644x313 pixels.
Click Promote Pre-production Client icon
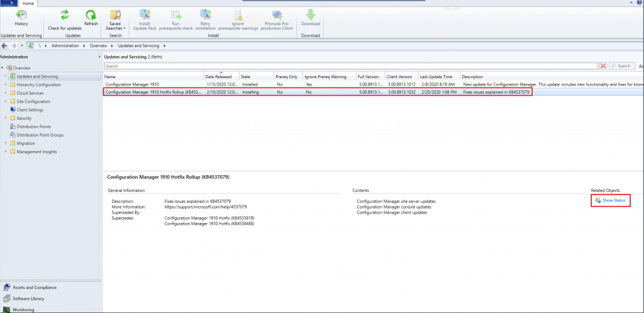tap(279, 15)
